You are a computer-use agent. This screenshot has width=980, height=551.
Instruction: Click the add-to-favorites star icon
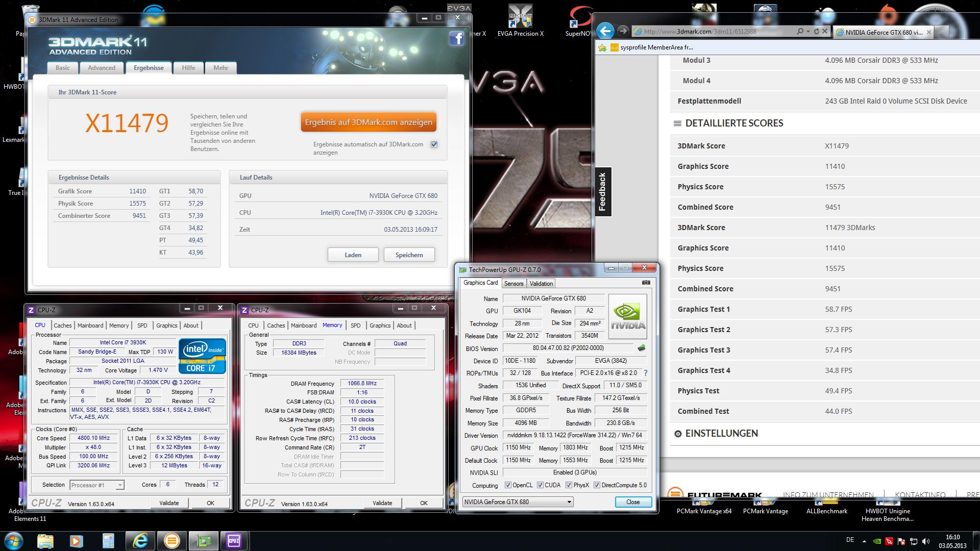coord(602,47)
